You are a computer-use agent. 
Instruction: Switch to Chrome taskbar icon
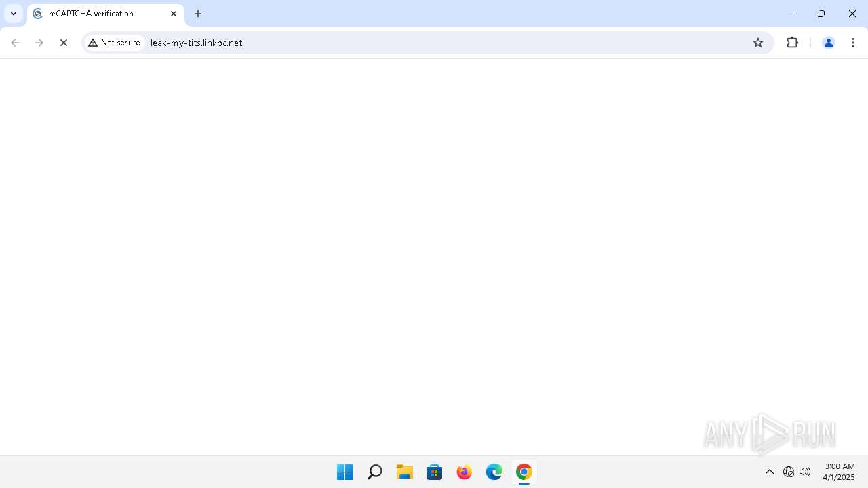[524, 472]
